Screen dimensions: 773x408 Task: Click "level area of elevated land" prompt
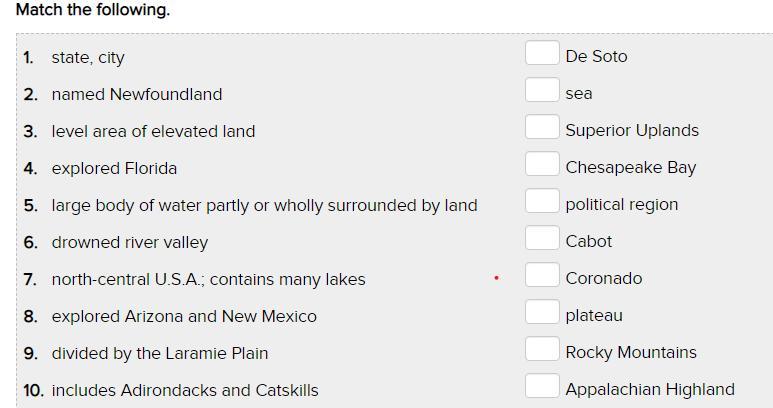coord(153,132)
